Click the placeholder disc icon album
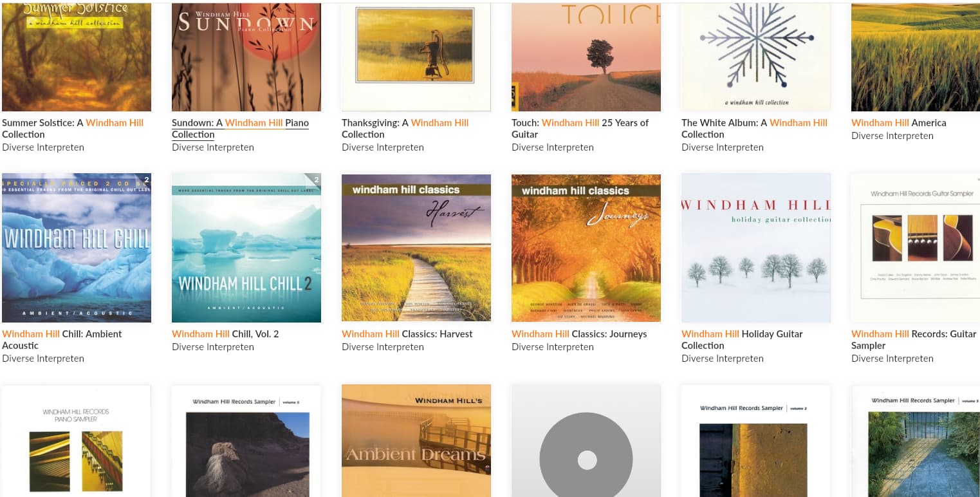Image resolution: width=980 pixels, height=497 pixels. 586,441
